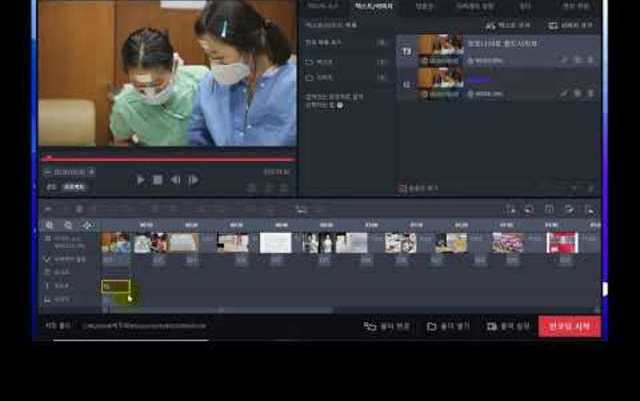The height and width of the screenshot is (401, 640).
Task: Click the folder change button at bottom
Action: pos(387,326)
